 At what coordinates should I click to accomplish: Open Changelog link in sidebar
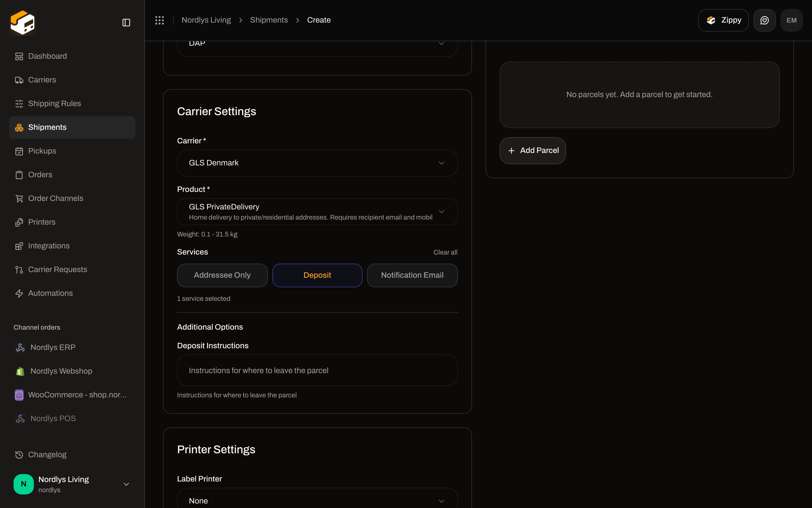tap(72, 455)
